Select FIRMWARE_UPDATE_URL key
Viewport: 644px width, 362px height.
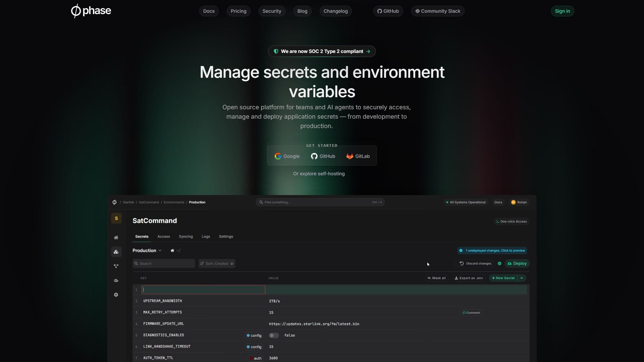pos(163,324)
